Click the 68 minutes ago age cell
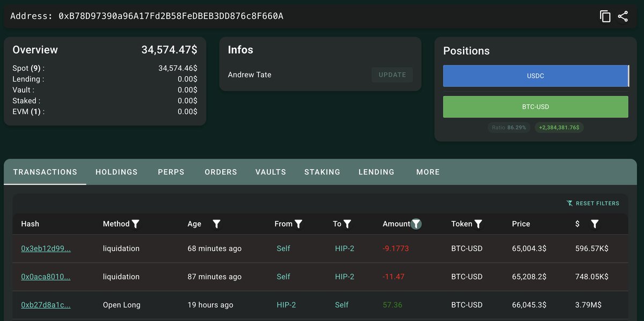 tap(215, 249)
